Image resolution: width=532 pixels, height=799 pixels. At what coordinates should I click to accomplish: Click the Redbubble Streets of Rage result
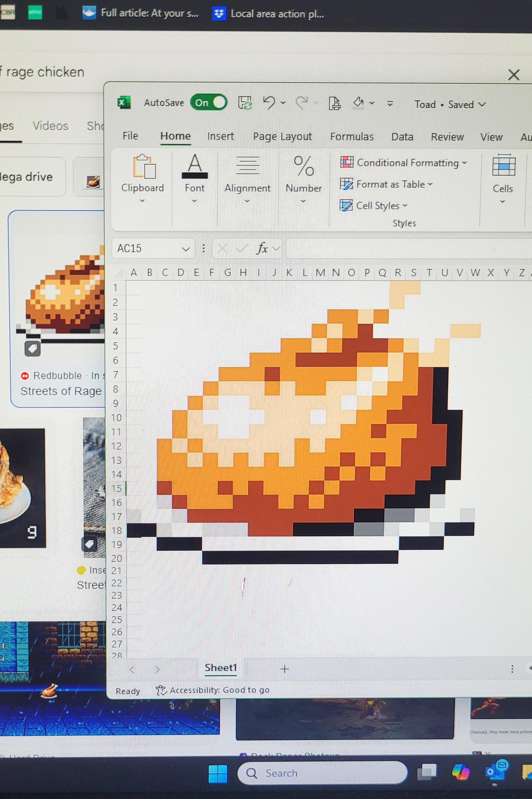[57, 308]
